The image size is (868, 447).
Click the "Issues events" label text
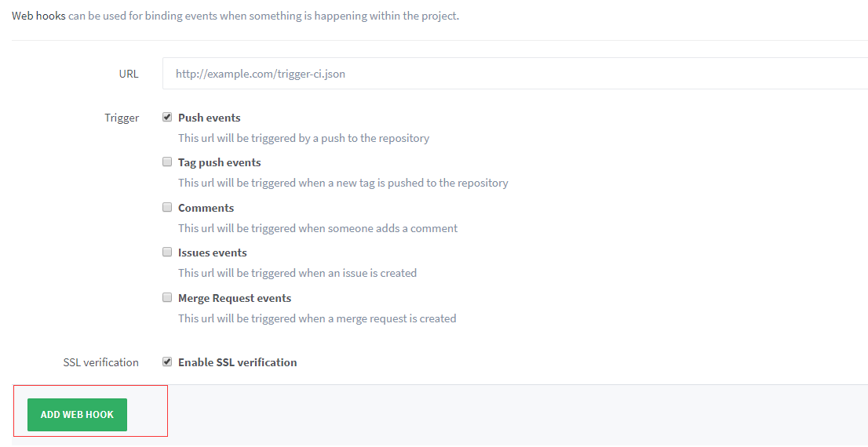coord(212,253)
